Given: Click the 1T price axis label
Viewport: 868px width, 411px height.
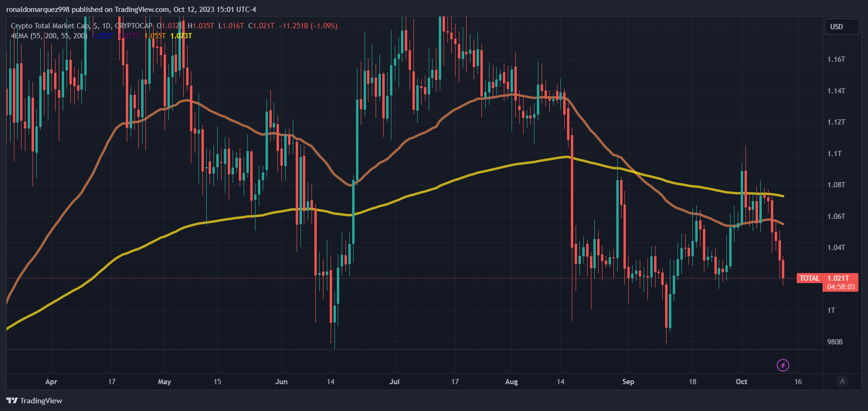Looking at the screenshot, I should tap(832, 310).
